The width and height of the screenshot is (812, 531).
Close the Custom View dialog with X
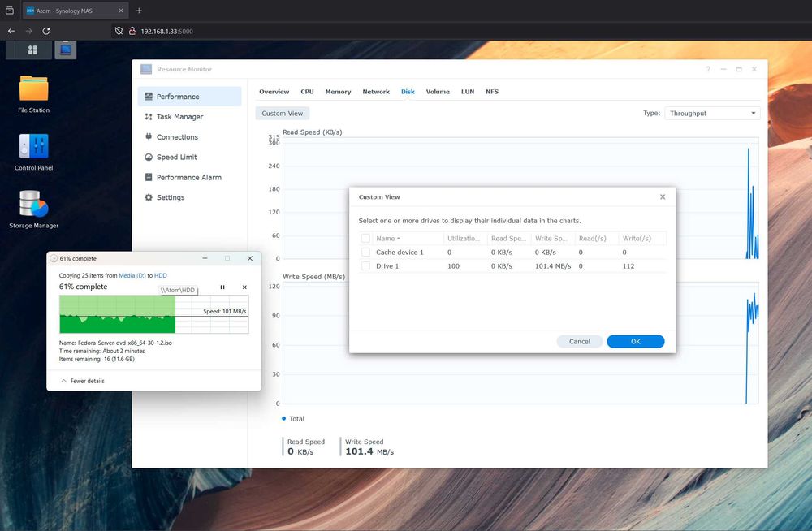663,196
